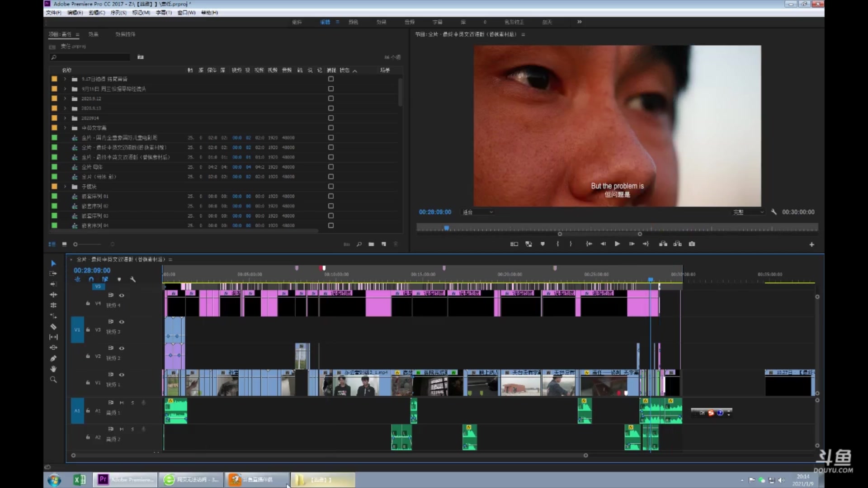
Task: Hide video track V1 eye toggle
Action: 122,375
